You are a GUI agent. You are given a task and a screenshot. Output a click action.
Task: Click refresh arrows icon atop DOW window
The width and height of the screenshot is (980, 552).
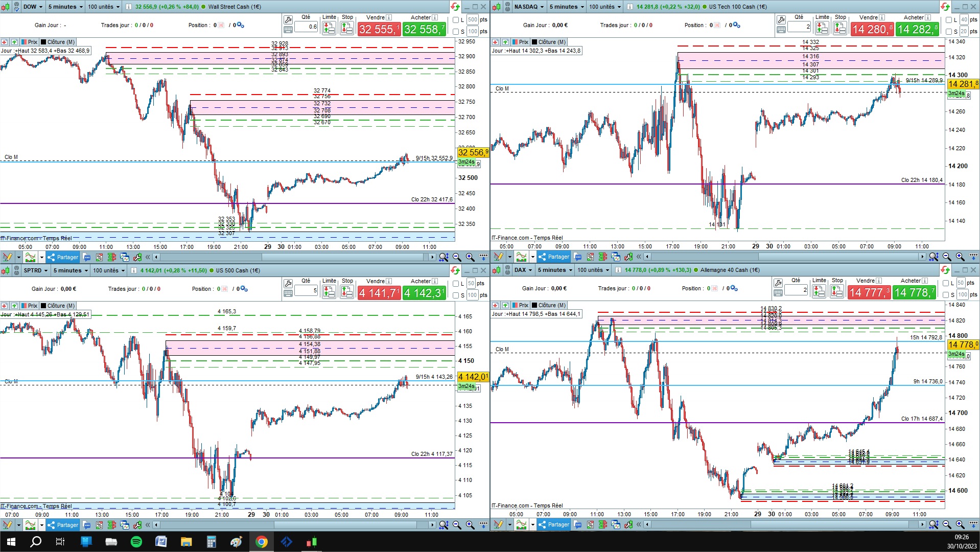tap(455, 7)
